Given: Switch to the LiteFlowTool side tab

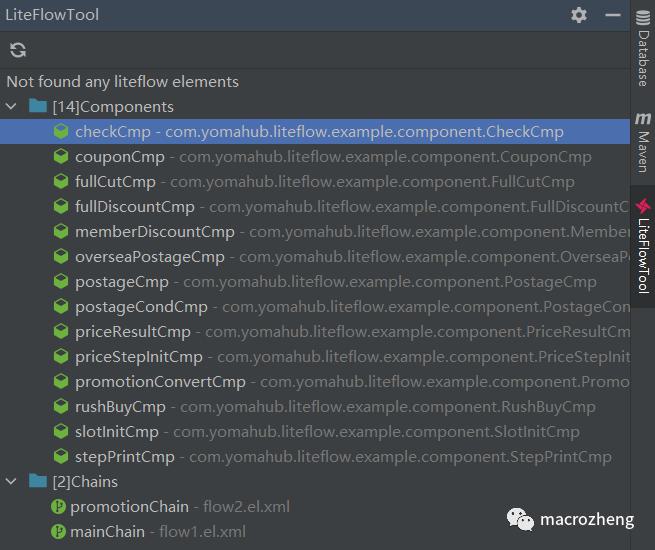Looking at the screenshot, I should point(643,246).
